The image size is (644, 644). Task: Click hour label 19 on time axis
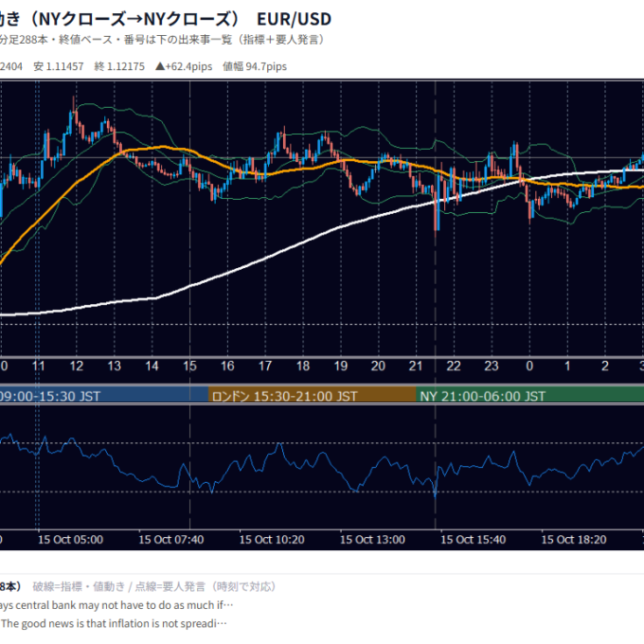click(x=341, y=366)
